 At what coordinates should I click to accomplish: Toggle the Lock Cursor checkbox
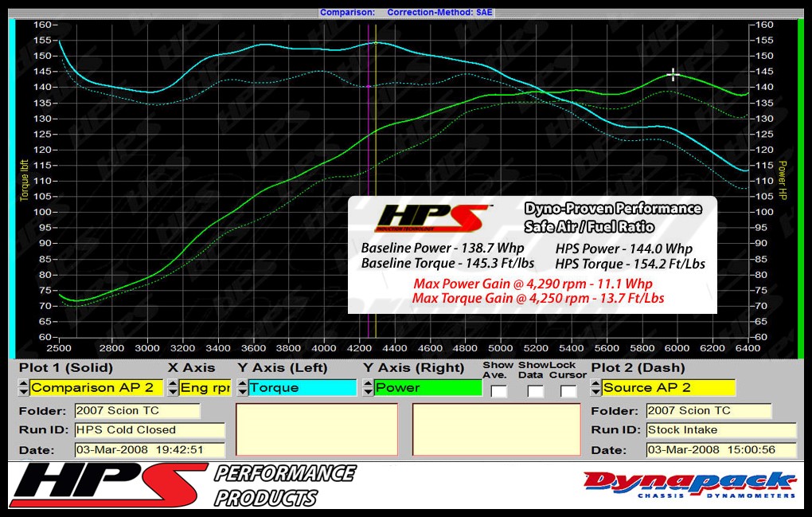(568, 391)
